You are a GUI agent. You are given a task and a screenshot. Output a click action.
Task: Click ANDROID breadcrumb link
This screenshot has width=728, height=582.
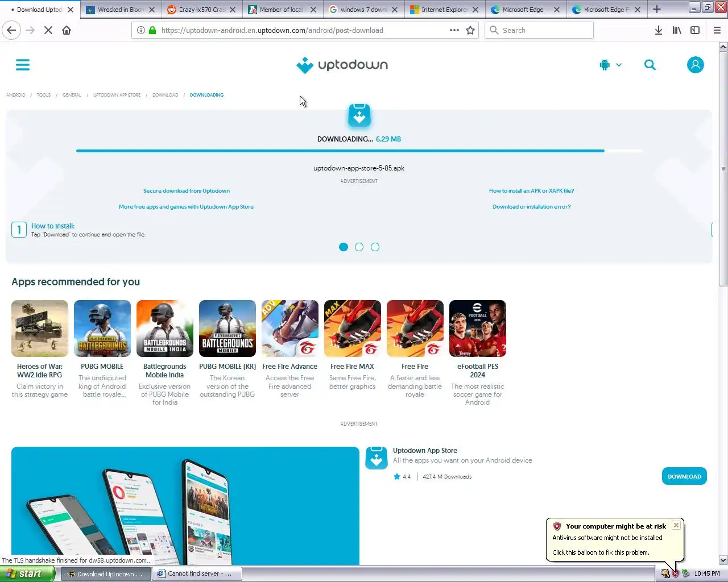tap(16, 95)
